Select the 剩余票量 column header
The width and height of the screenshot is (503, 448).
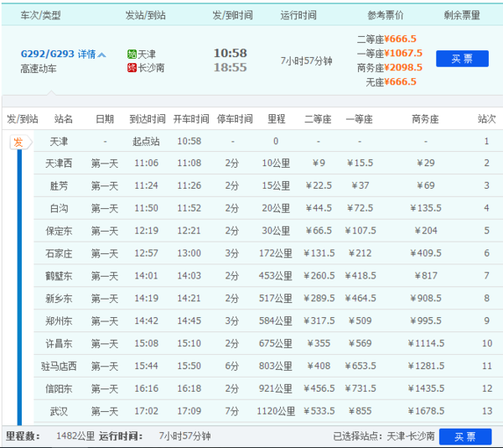[x=462, y=15]
